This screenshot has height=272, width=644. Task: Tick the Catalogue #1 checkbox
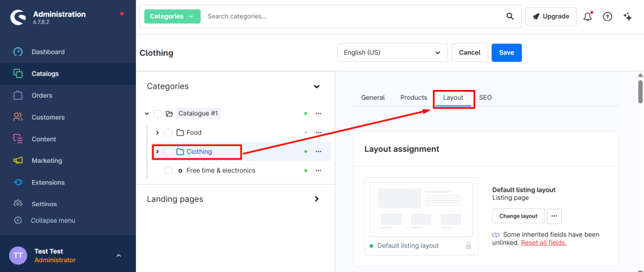pos(158,114)
